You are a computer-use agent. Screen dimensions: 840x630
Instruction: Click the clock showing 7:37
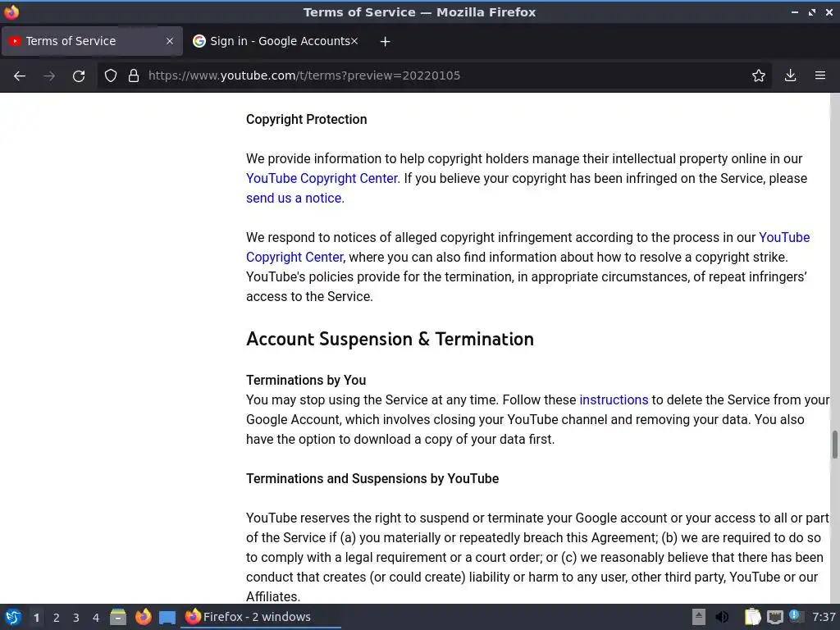824,617
